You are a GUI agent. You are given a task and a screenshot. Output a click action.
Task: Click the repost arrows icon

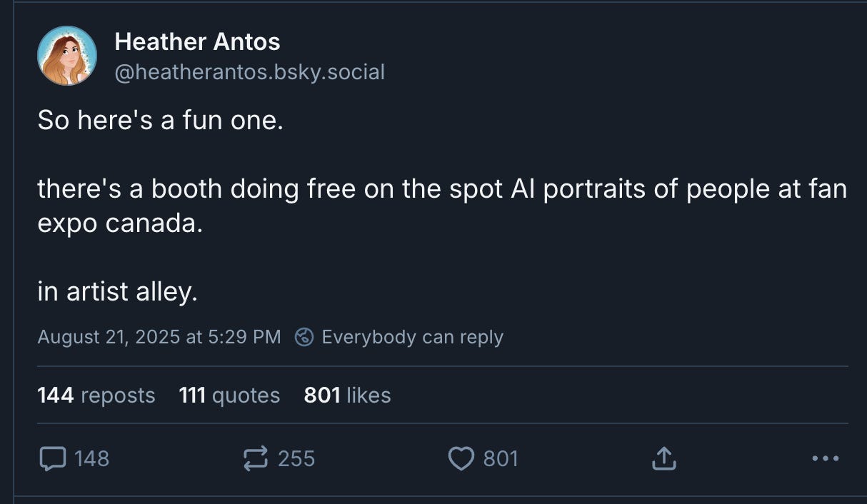coord(256,458)
